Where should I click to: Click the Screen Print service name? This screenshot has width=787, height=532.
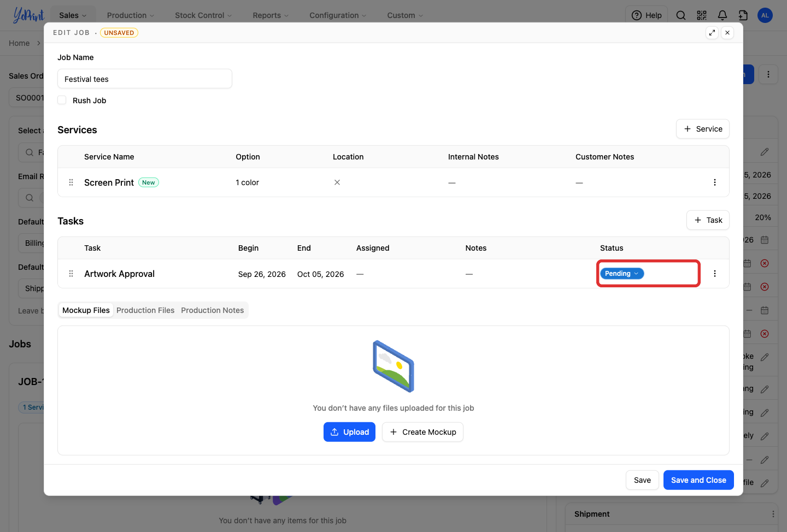point(109,182)
